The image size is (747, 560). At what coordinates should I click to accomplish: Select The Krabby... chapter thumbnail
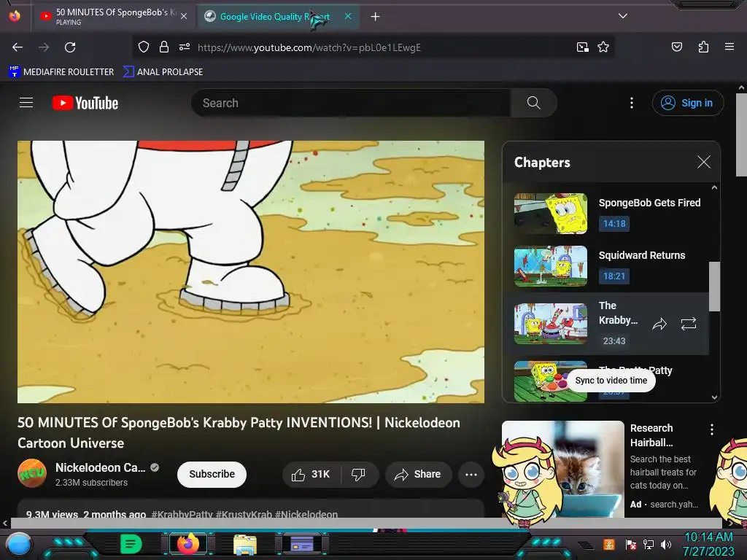point(550,324)
